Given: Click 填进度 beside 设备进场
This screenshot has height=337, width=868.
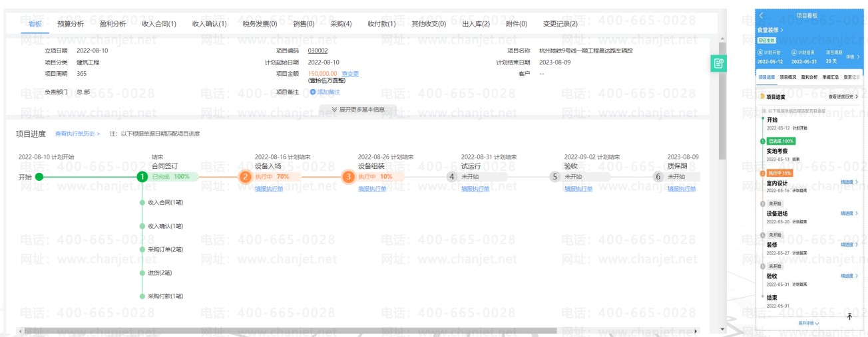Looking at the screenshot, I should click(849, 213).
